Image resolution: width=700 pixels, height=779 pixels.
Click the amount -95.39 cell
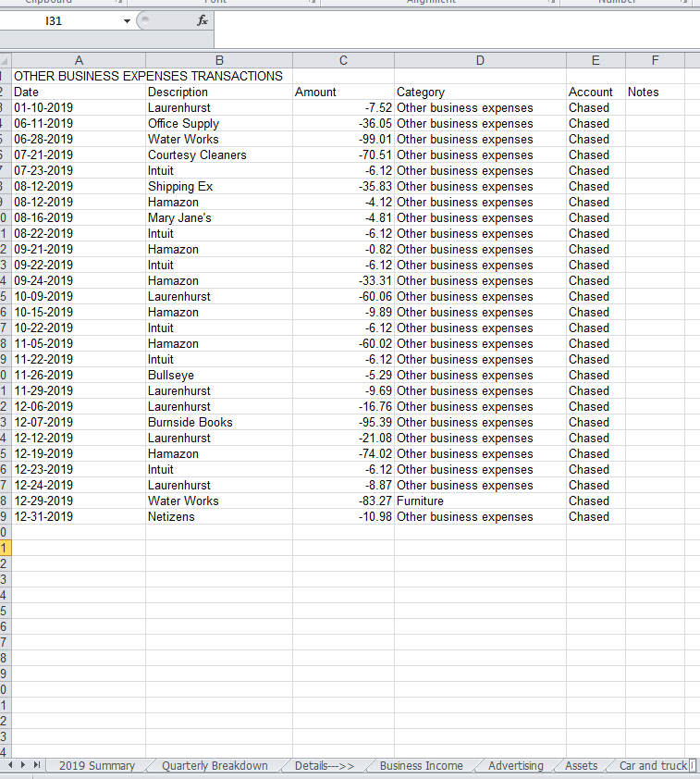coord(343,422)
